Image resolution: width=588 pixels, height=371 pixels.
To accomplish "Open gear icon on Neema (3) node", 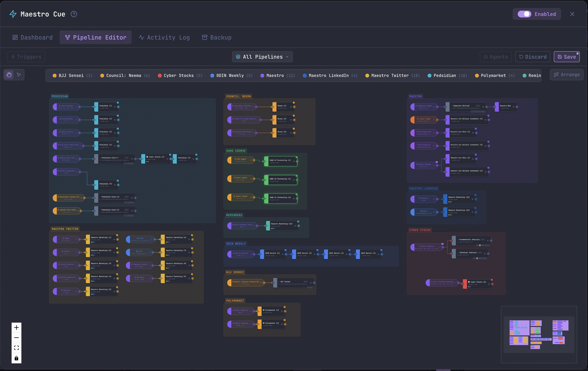I will tap(291, 133).
